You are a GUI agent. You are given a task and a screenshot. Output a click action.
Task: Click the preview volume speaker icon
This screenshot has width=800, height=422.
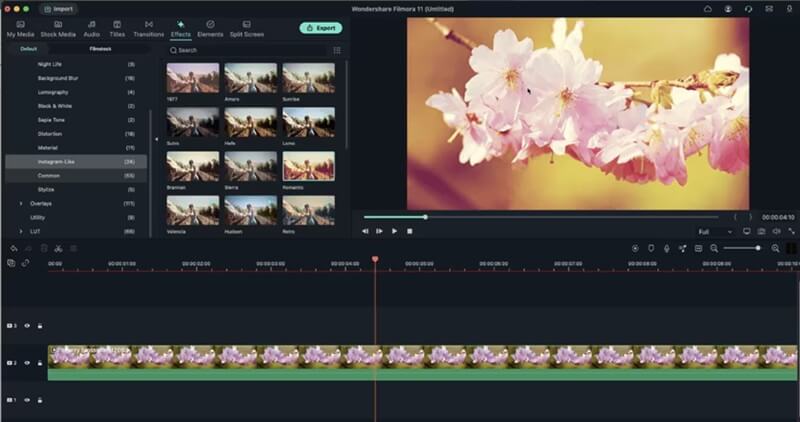coord(776,231)
